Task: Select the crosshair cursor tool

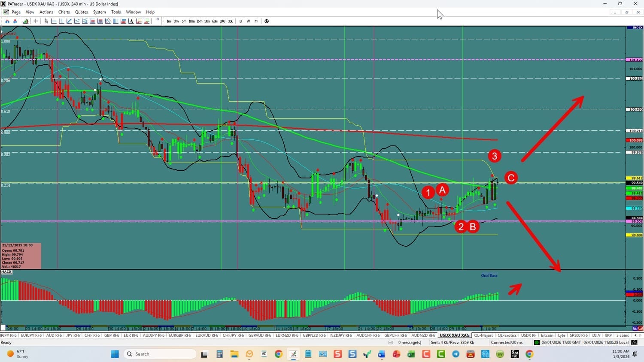Action: (36, 21)
